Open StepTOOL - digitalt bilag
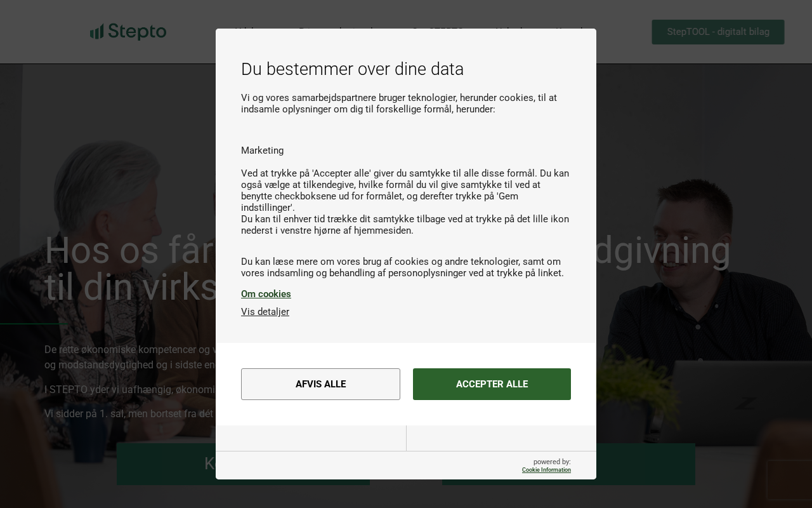 point(718,32)
